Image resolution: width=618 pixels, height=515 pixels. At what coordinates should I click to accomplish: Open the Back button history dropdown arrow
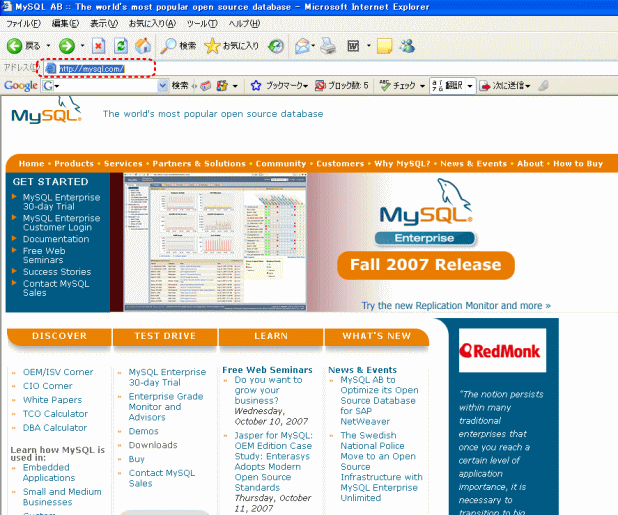(x=48, y=46)
